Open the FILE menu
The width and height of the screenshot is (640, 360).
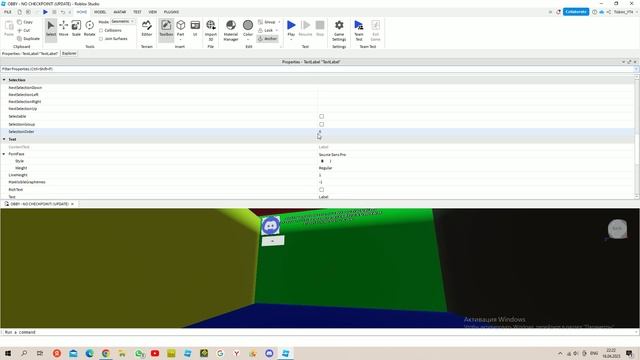(8, 12)
